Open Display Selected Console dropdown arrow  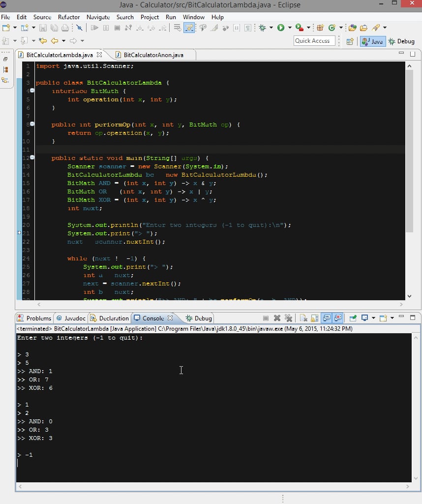point(373,318)
